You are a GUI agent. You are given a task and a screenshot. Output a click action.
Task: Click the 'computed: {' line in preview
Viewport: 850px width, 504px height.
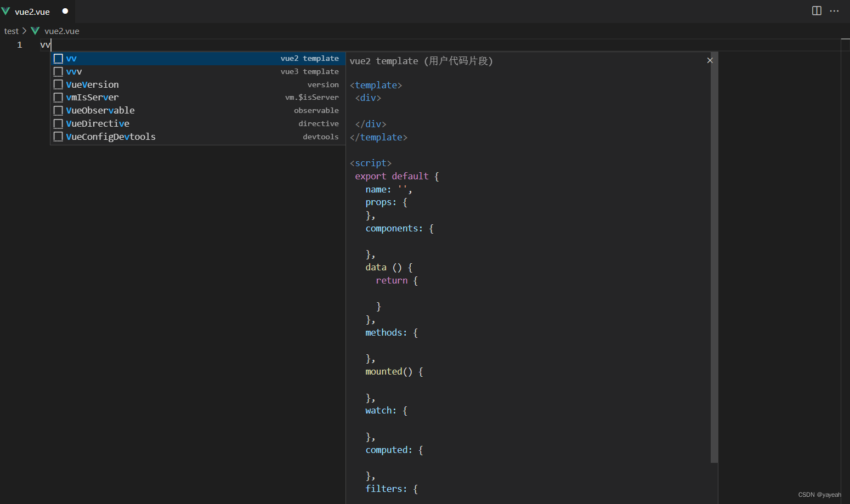(394, 450)
